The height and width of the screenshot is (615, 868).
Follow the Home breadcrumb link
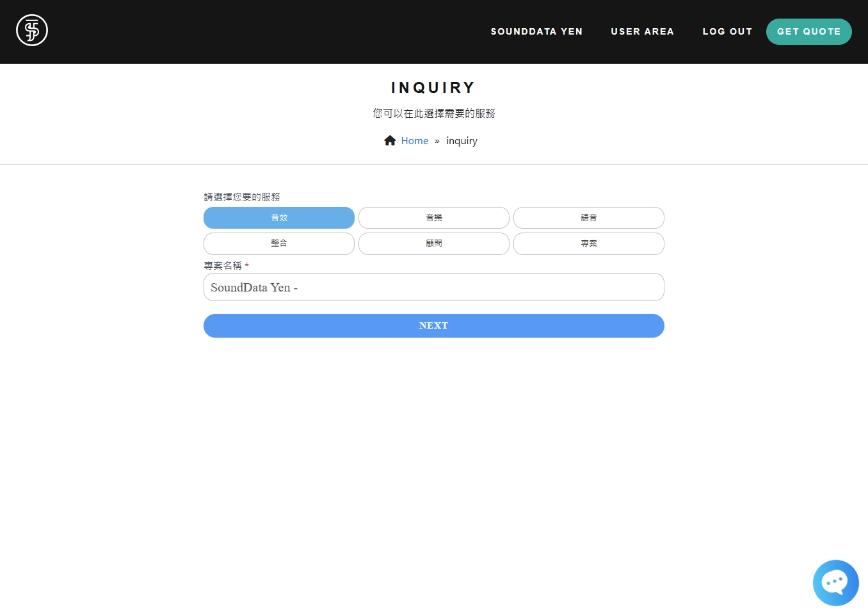(414, 141)
